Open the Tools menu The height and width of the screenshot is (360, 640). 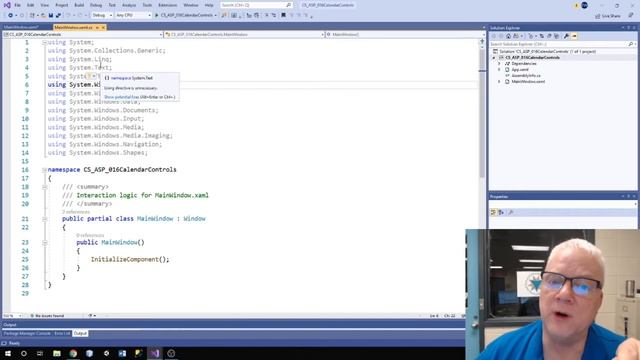tap(147, 5)
